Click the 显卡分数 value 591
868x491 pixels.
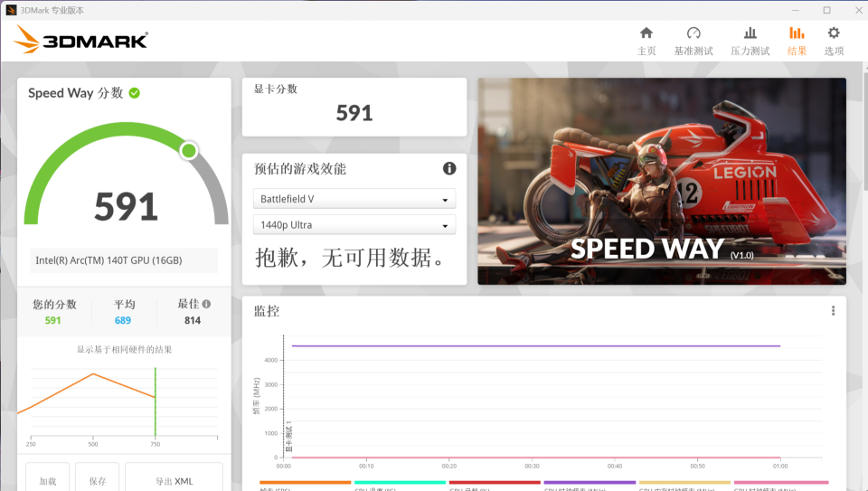tap(354, 113)
